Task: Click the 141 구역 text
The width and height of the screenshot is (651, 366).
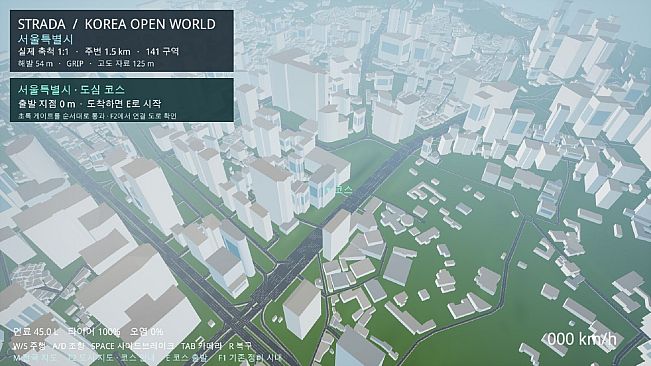Action: tap(162, 52)
